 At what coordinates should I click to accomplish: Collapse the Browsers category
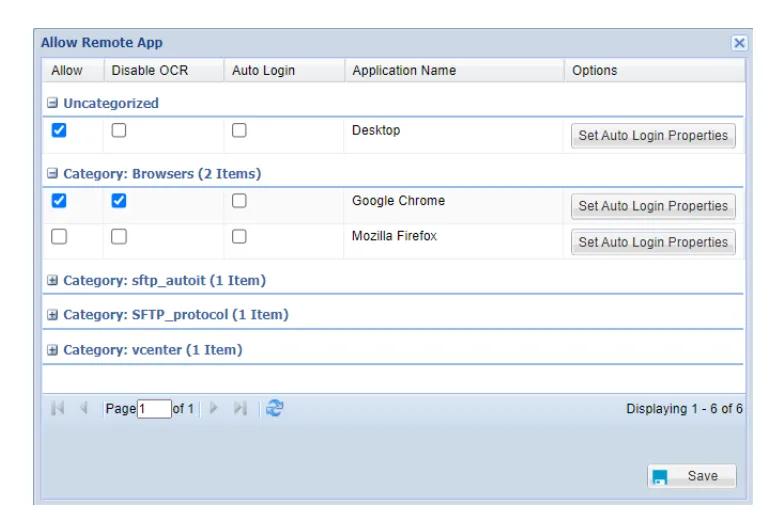[x=53, y=173]
